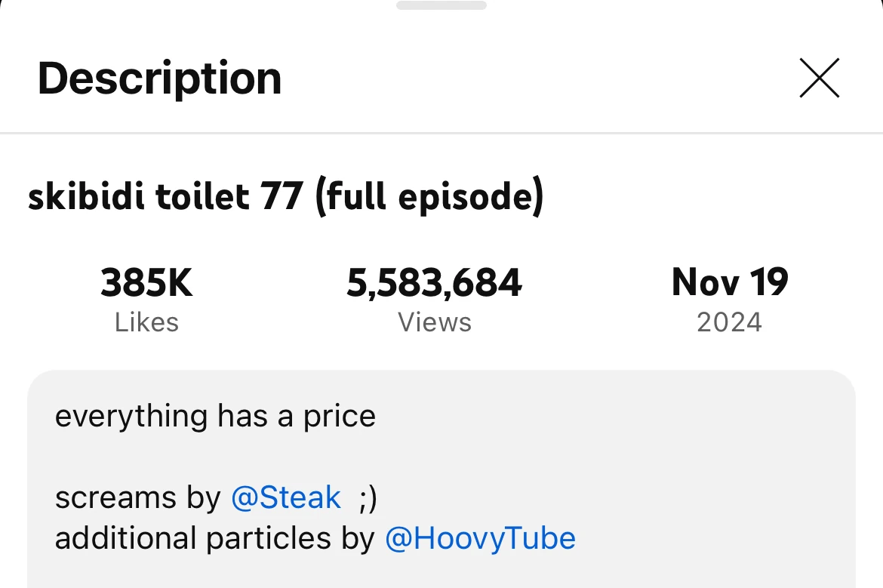Click the 2024 year label
The image size is (883, 588).
point(729,322)
